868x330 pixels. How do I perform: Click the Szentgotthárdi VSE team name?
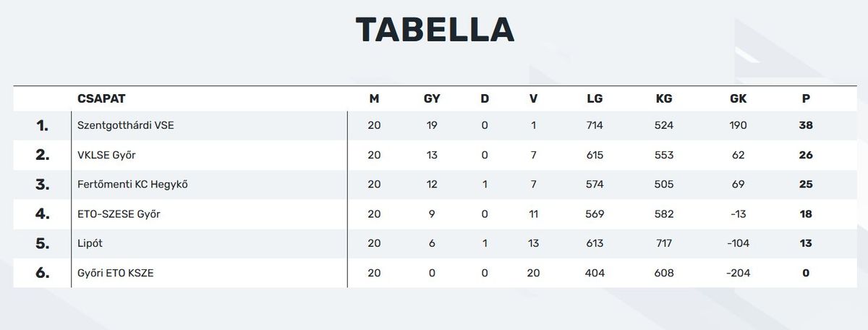[126, 125]
